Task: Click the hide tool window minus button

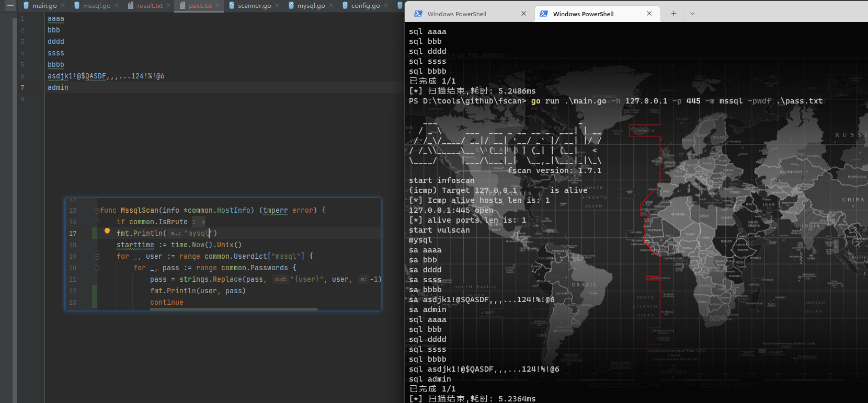Action: click(x=10, y=6)
